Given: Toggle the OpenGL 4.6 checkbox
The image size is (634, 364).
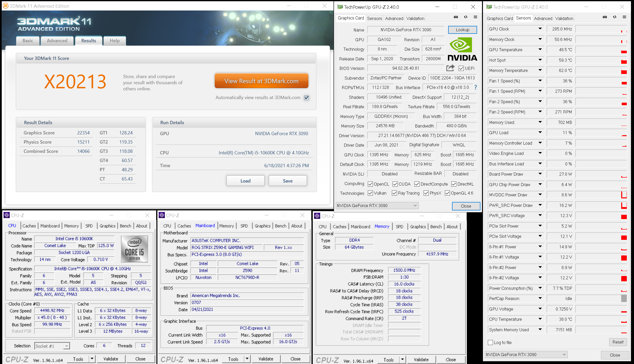Looking at the screenshot, I should tap(447, 193).
